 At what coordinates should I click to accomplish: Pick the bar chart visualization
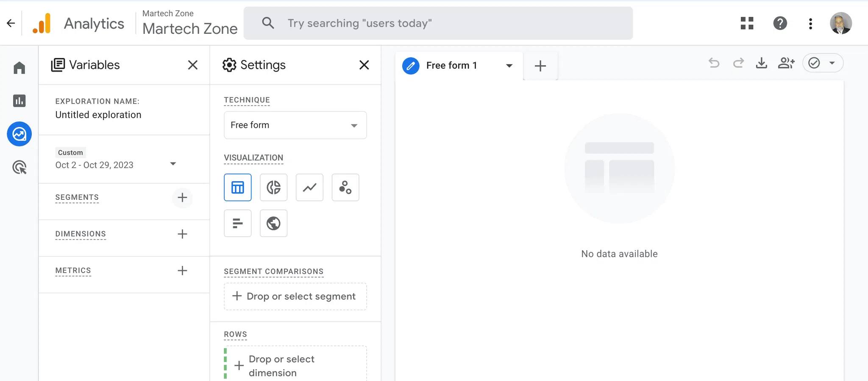coord(237,223)
